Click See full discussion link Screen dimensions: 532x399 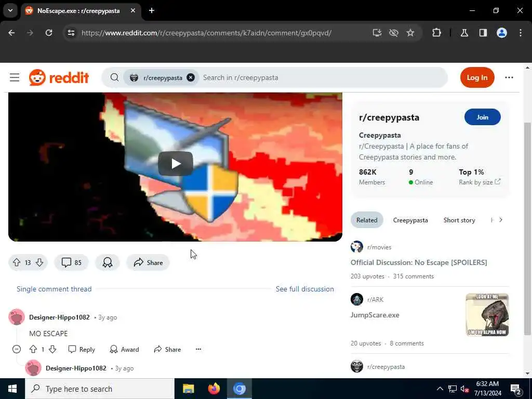pyautogui.click(x=304, y=289)
